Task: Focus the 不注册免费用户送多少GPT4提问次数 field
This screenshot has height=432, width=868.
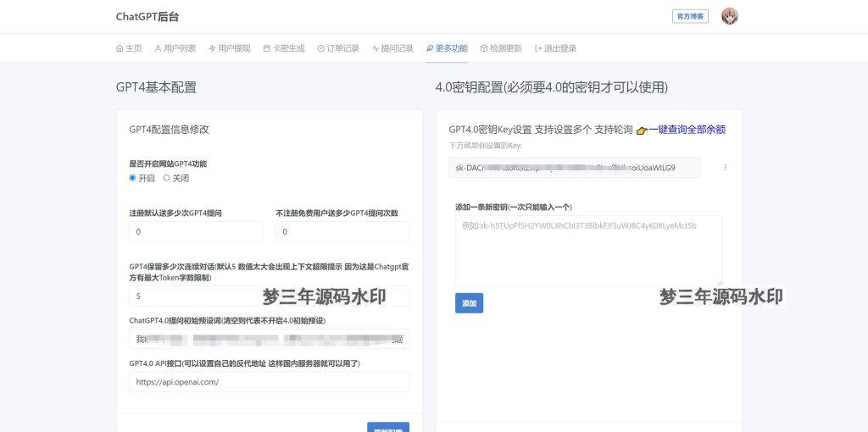Action: point(342,231)
